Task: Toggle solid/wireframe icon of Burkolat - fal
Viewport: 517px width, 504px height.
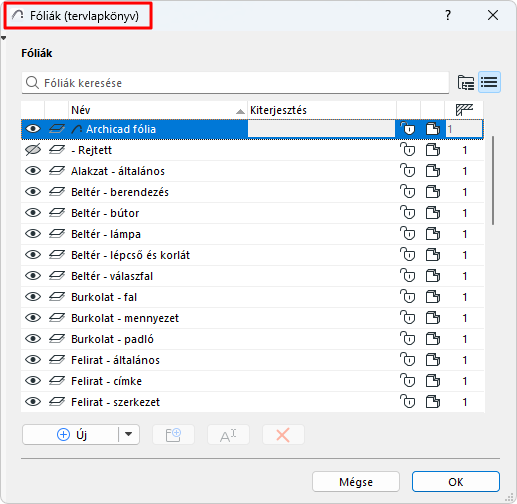Action: pyautogui.click(x=433, y=297)
